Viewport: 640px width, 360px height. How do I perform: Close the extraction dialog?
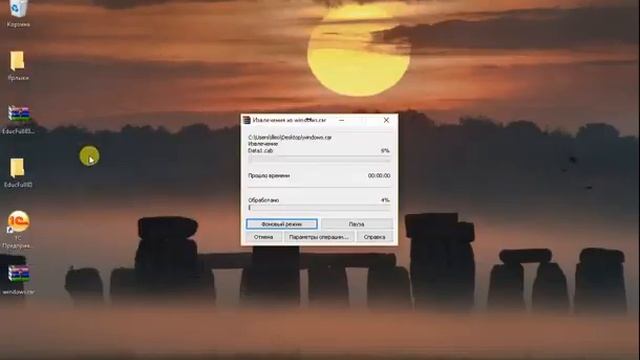pos(386,120)
